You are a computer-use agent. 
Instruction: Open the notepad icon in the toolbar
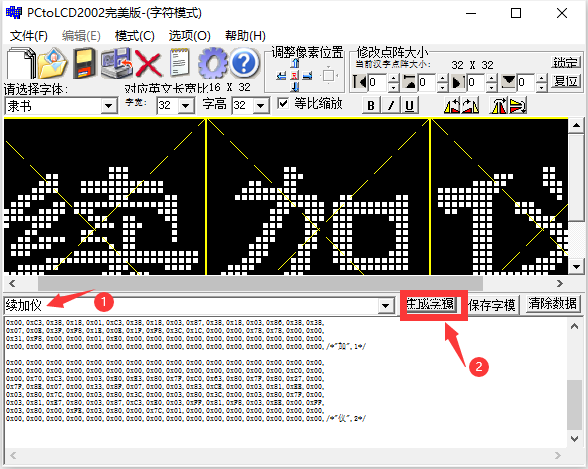(x=180, y=63)
